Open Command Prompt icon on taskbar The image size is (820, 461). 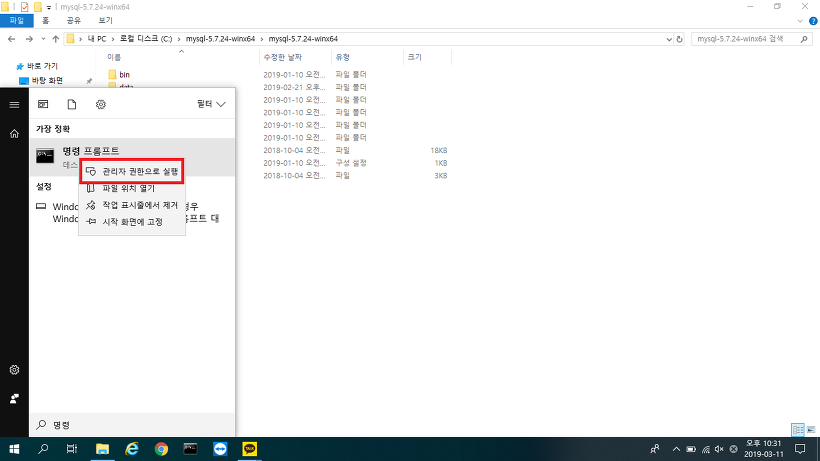[x=190, y=449]
